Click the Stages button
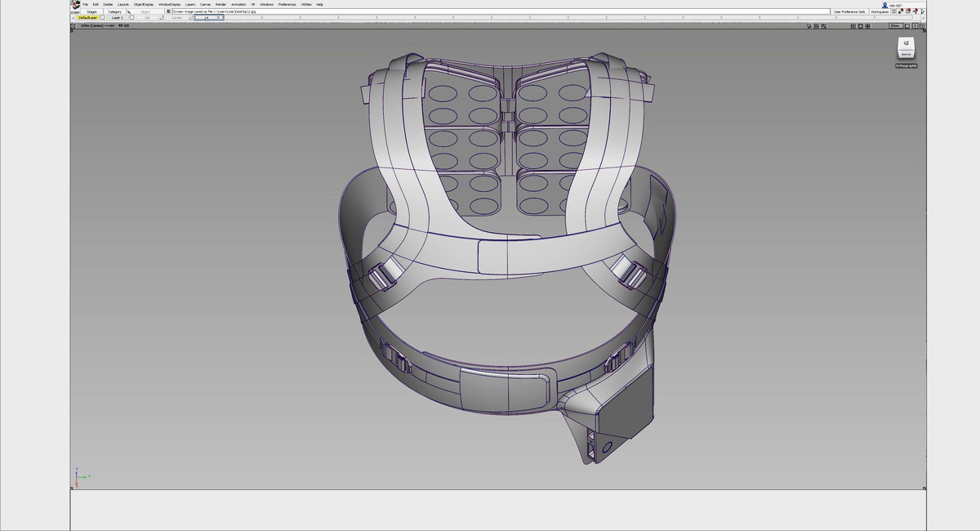980x531 pixels. click(92, 11)
